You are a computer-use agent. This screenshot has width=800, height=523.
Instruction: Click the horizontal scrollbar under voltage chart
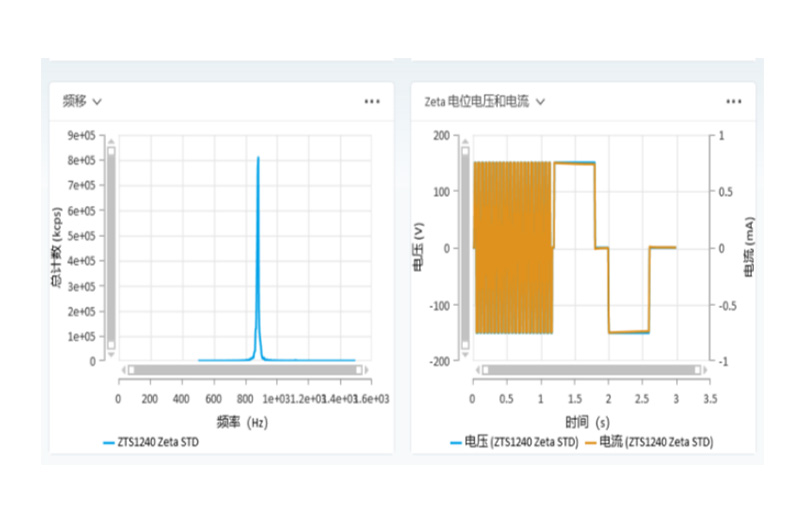click(x=592, y=370)
